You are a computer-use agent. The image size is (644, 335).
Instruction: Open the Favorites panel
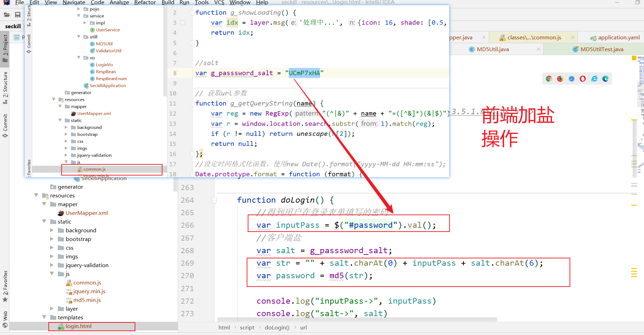point(5,286)
